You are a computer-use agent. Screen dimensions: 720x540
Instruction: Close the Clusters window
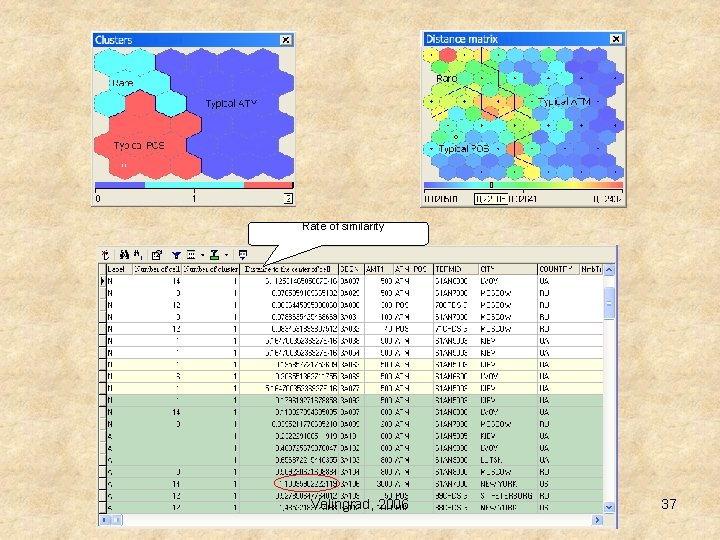tap(286, 40)
